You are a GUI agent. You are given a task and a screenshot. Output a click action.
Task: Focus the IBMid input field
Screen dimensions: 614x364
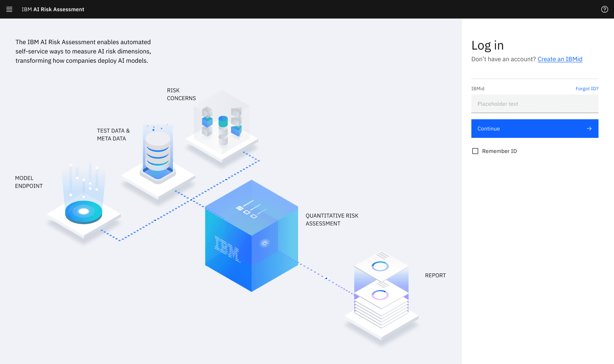[535, 104]
